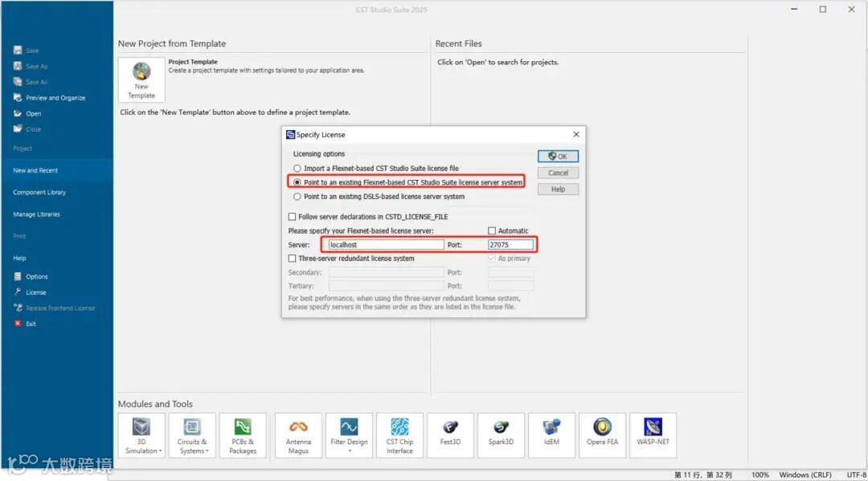Click Help button in license dialog

click(x=558, y=189)
